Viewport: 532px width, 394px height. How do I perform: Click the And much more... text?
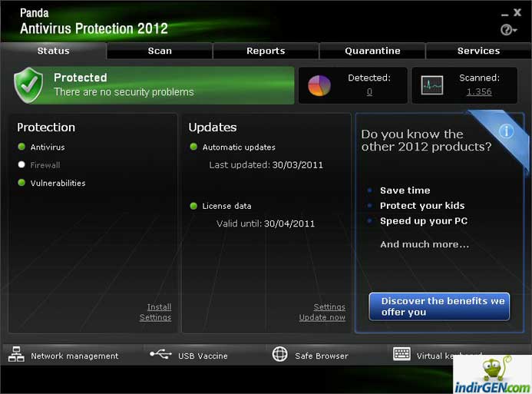coord(425,244)
